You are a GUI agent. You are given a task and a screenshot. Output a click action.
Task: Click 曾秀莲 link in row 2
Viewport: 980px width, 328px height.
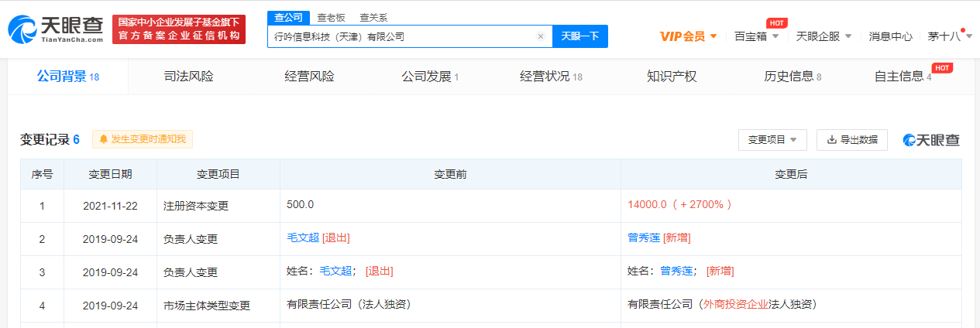pos(644,238)
